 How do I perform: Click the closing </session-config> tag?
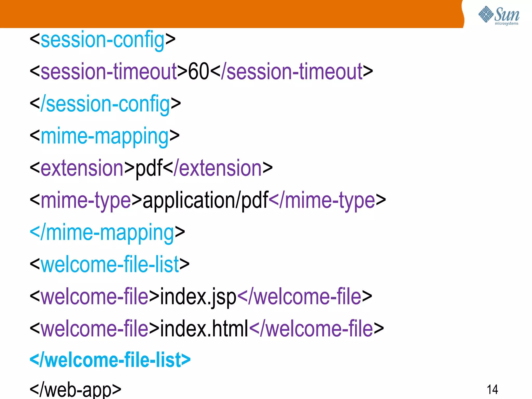point(105,104)
